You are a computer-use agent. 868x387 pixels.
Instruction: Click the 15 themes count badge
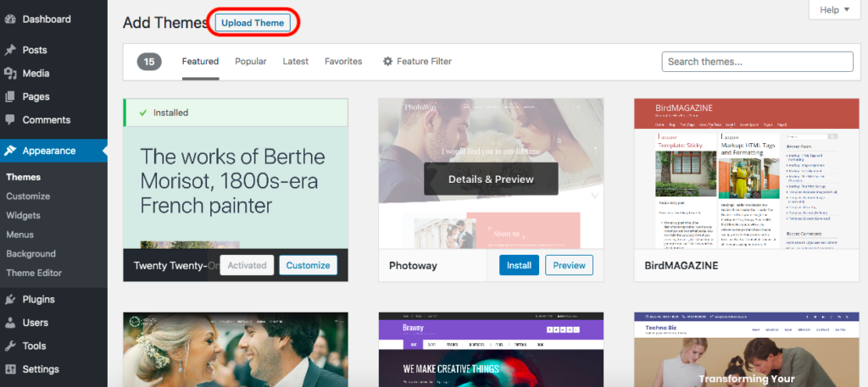point(149,62)
